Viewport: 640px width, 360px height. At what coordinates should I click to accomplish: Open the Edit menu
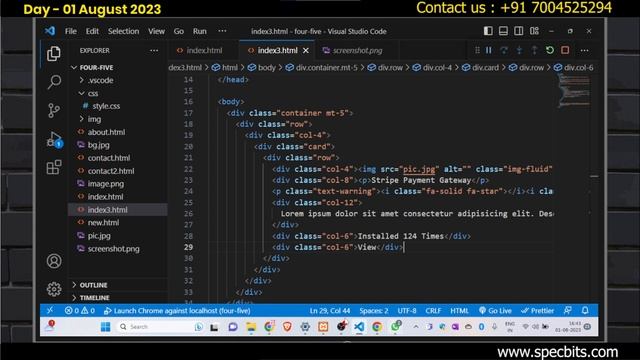click(x=92, y=31)
